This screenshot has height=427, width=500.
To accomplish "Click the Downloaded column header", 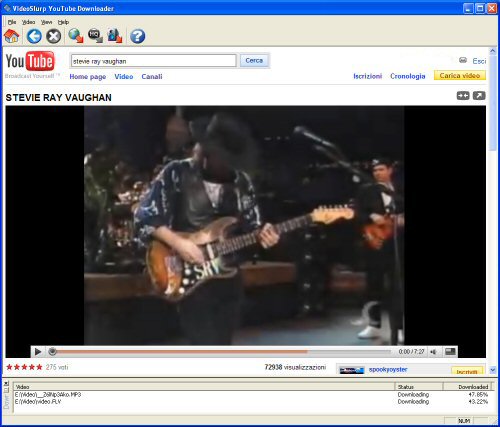I will (468, 387).
